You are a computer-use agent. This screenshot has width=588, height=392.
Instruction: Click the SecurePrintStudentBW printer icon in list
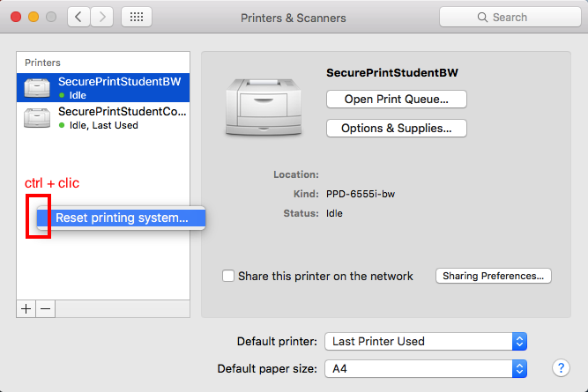click(37, 87)
